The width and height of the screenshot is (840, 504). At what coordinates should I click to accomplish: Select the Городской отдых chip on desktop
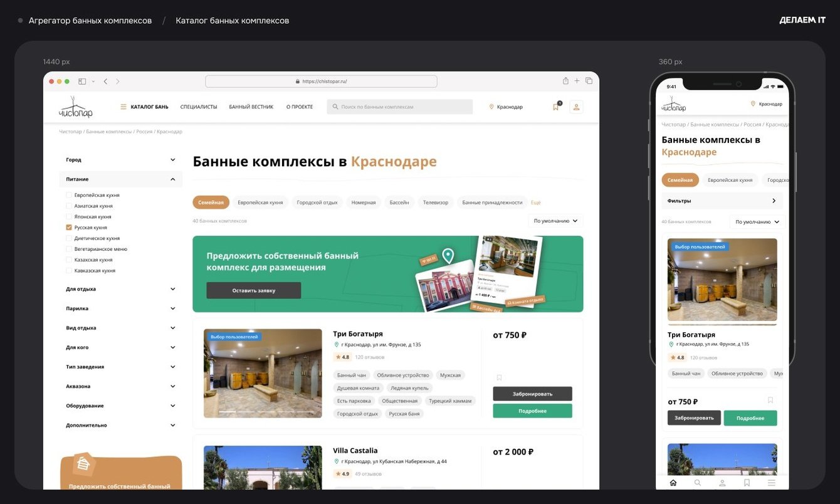point(317,202)
